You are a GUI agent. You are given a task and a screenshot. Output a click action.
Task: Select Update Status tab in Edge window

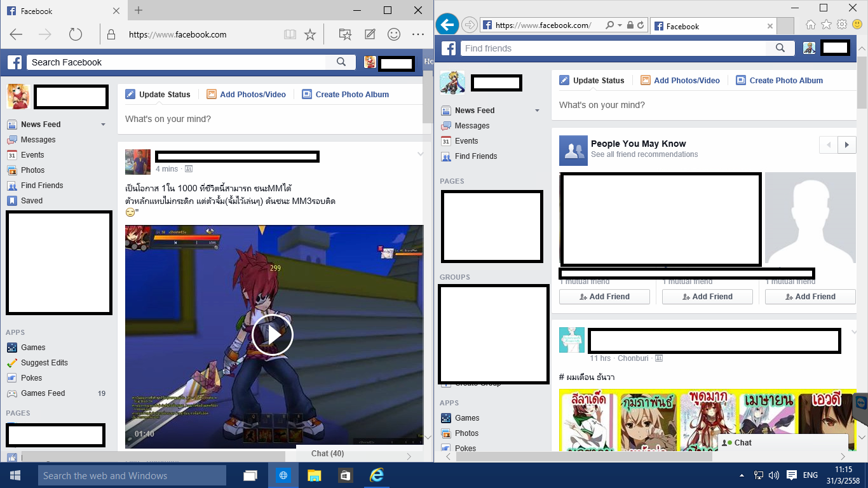pos(158,94)
